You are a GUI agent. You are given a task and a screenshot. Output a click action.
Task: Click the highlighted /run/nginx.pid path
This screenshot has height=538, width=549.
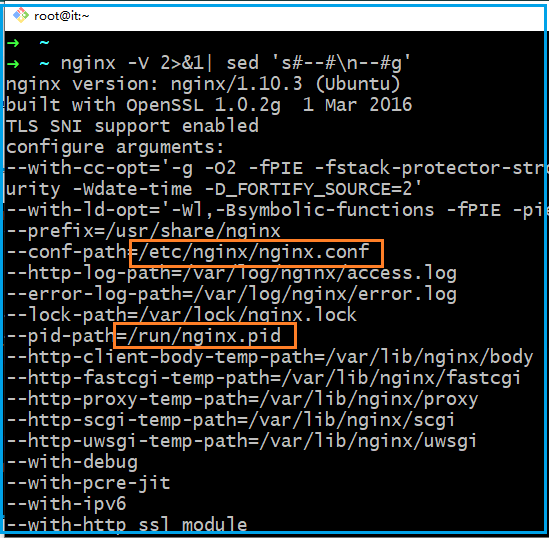[204, 336]
